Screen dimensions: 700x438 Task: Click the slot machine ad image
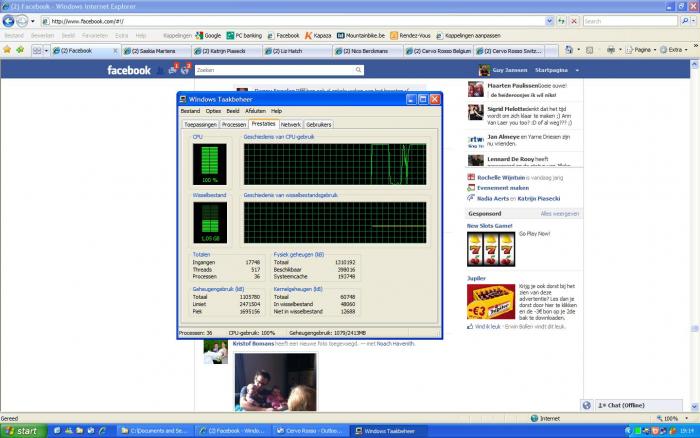click(491, 250)
